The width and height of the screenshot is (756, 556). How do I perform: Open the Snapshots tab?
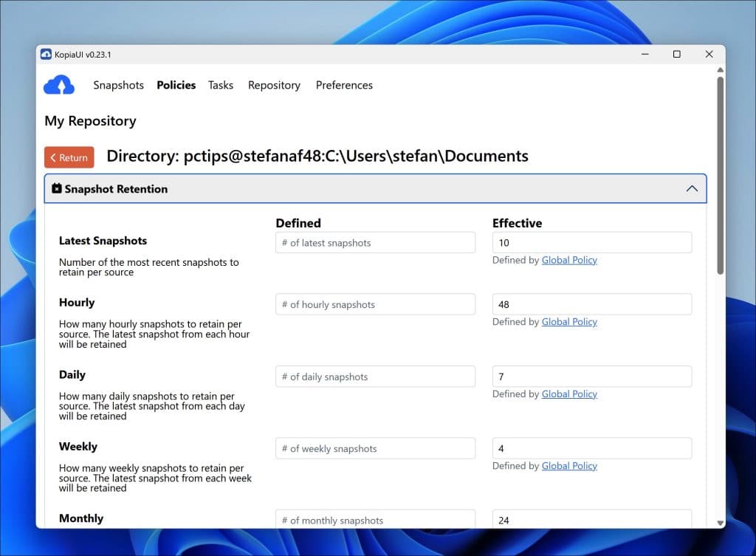point(119,86)
